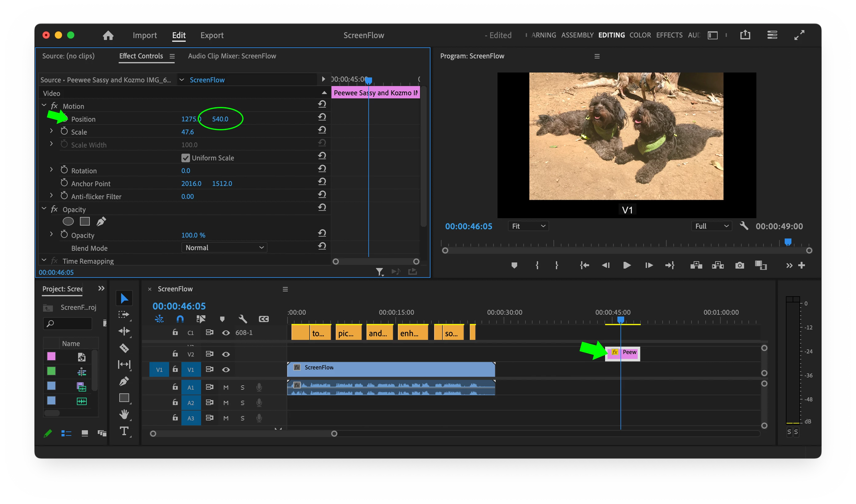
Task: Select the ScreenFlow clip on V1
Action: pyautogui.click(x=390, y=369)
